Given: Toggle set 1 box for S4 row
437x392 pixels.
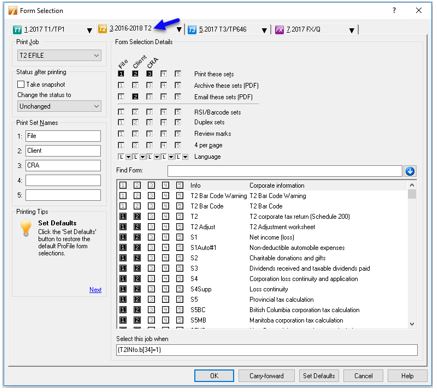Looking at the screenshot, I should [x=123, y=278].
